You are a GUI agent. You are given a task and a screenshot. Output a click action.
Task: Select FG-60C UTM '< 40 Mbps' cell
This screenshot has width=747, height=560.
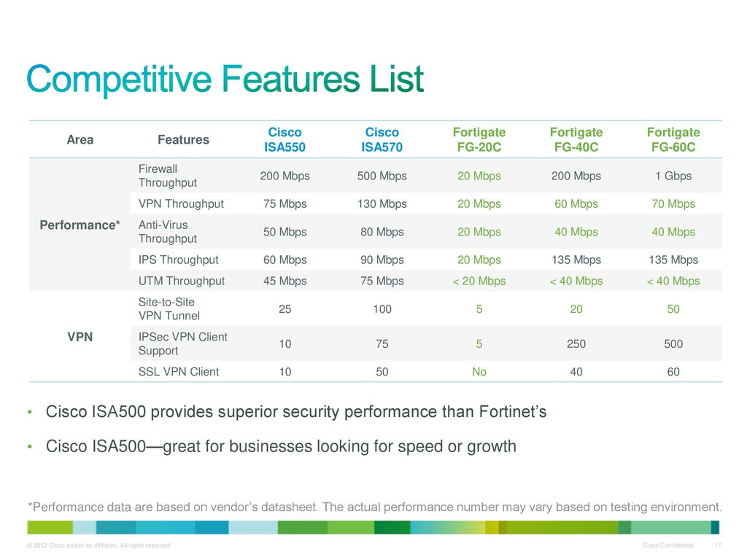673,281
